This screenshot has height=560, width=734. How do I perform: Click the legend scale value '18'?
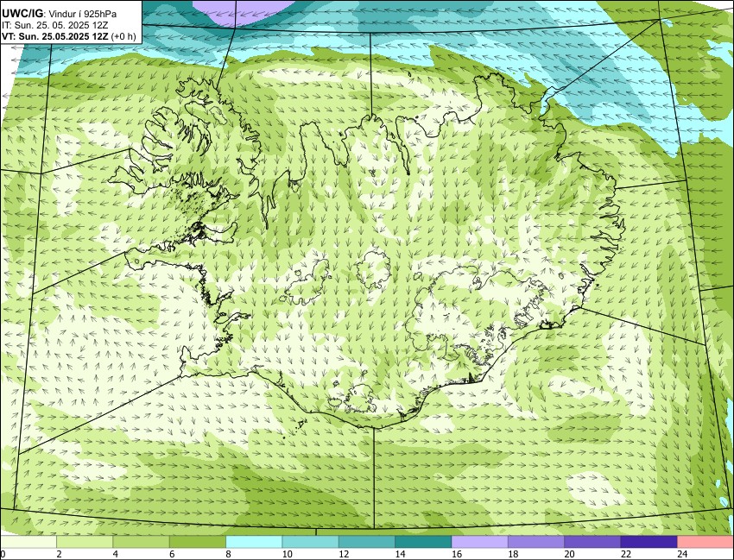(513, 554)
